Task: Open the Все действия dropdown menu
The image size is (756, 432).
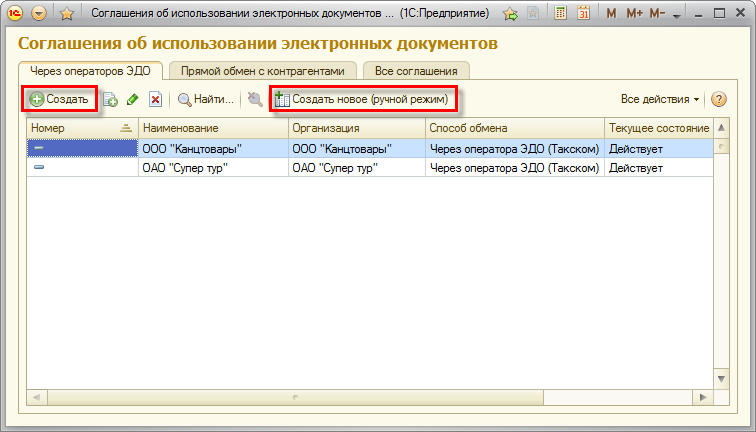Action: [660, 99]
